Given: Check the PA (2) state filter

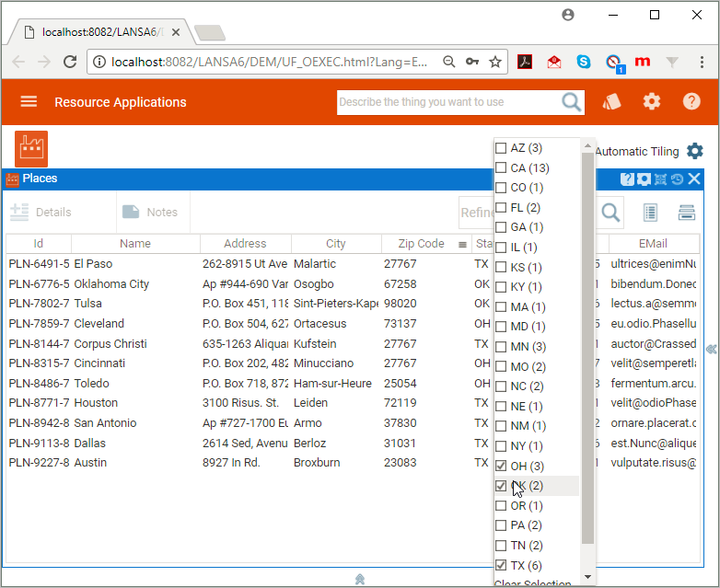Looking at the screenshot, I should point(501,525).
